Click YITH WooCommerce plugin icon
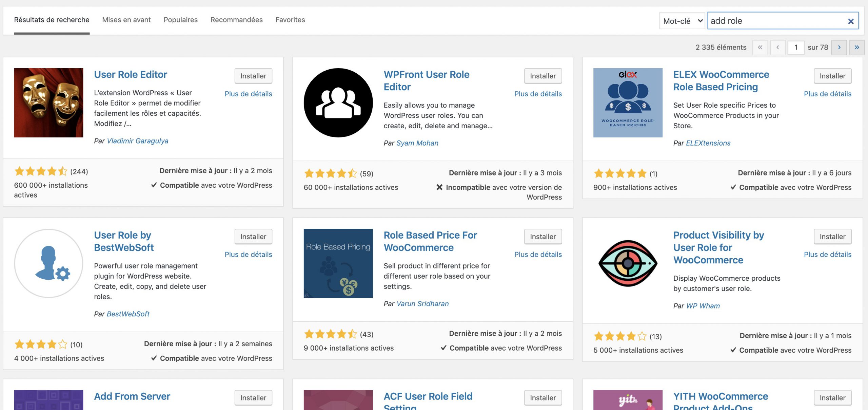Viewport: 868px width, 410px height. 628,400
